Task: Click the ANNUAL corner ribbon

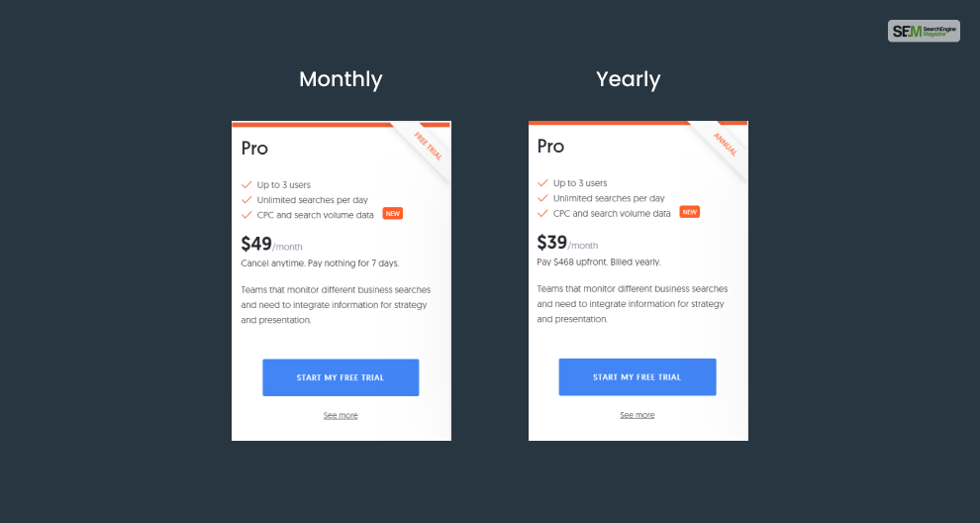Action: tap(725, 145)
